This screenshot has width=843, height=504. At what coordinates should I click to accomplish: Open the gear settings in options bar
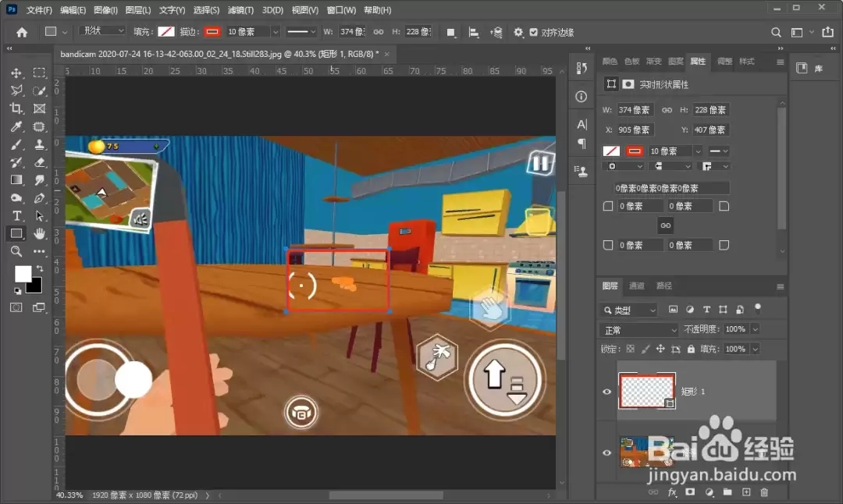[518, 32]
